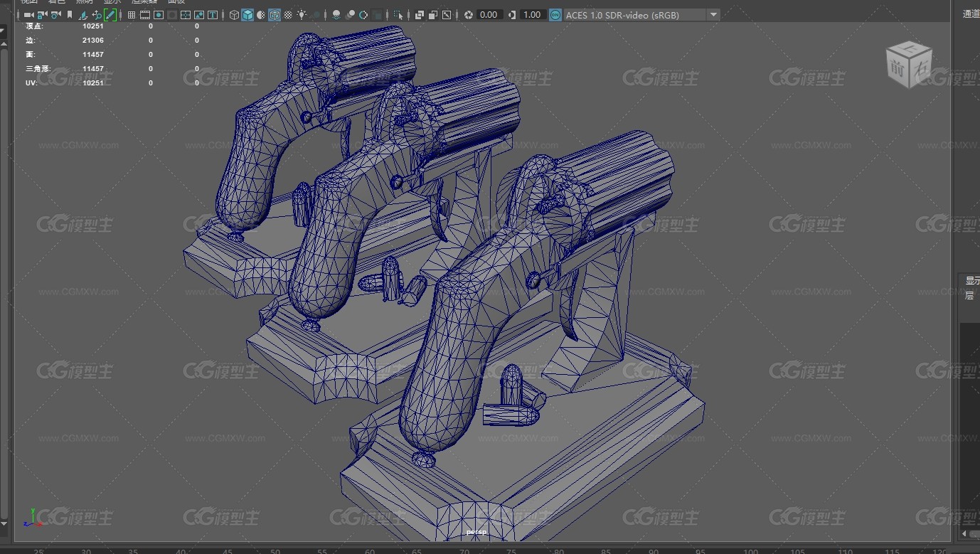This screenshot has height=554, width=980.
Task: Click the 顶点 count value 10251
Action: tap(93, 26)
